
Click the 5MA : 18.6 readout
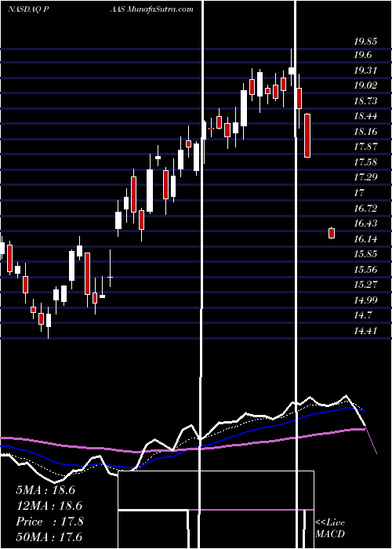click(45, 490)
